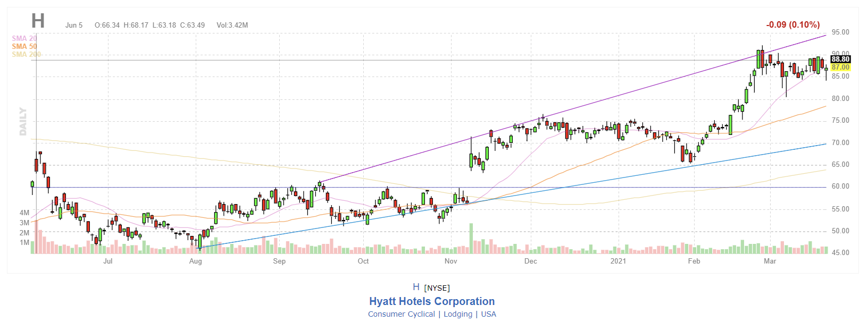868x322 pixels.
Task: Click the Sep month axis label
Action: point(279,261)
